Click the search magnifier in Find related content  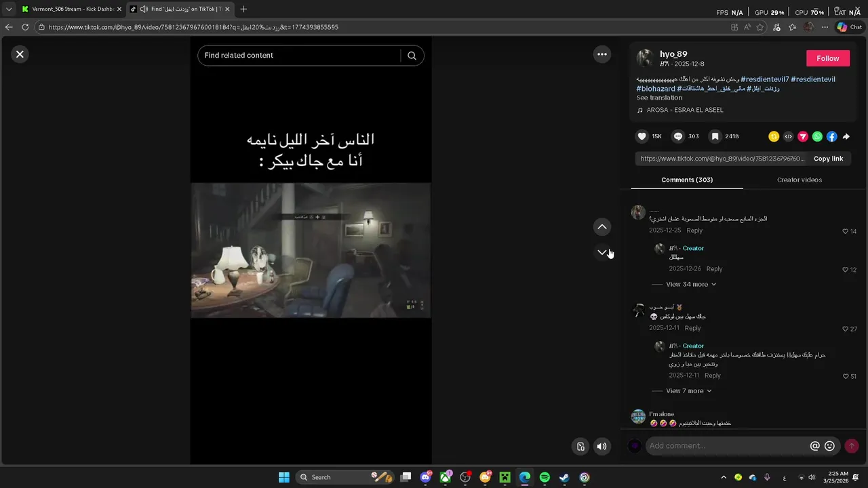412,56
